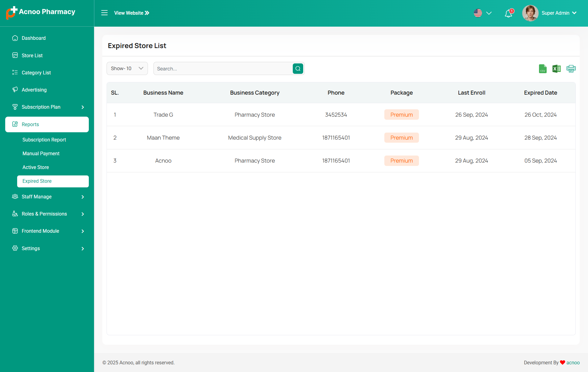Open the notification bell

(508, 13)
